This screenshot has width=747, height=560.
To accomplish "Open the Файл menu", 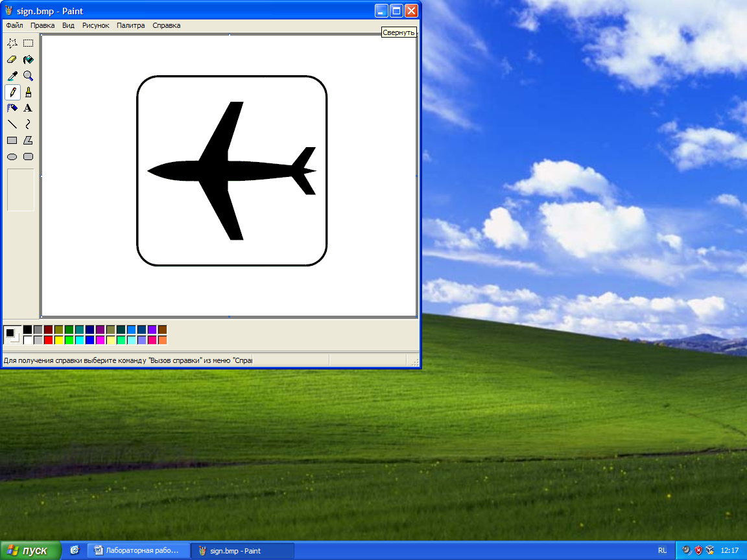I will click(14, 25).
